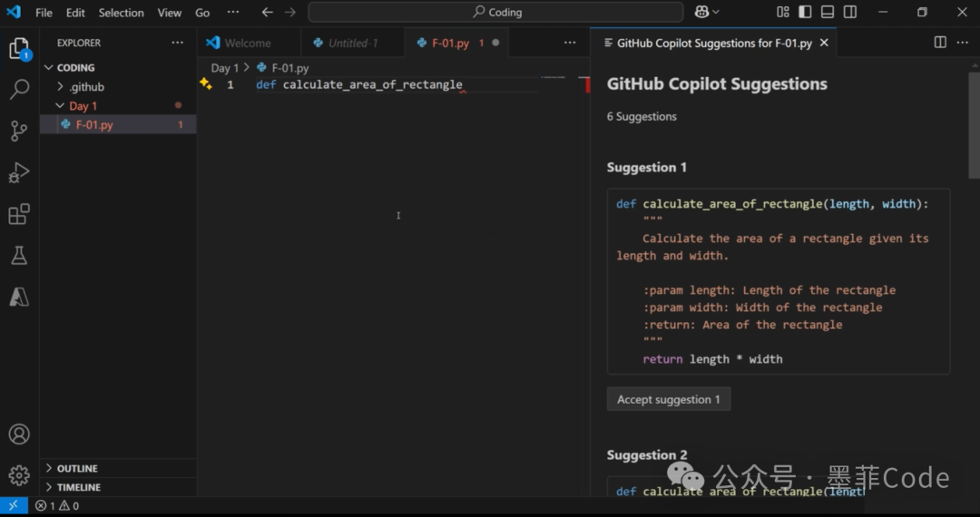Click the "Suggestion 1" heading
The height and width of the screenshot is (517, 980).
click(647, 167)
